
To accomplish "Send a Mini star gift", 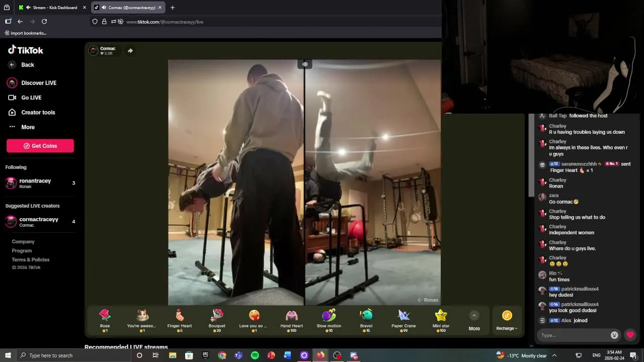I will [441, 320].
